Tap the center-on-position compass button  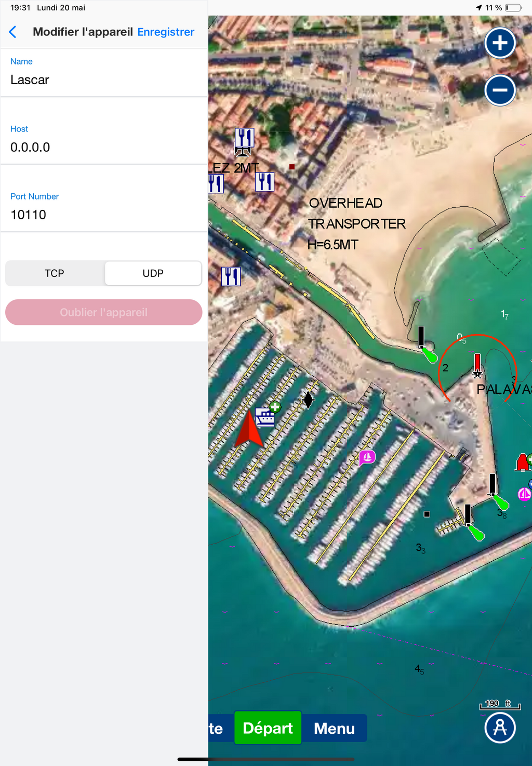pos(500,728)
